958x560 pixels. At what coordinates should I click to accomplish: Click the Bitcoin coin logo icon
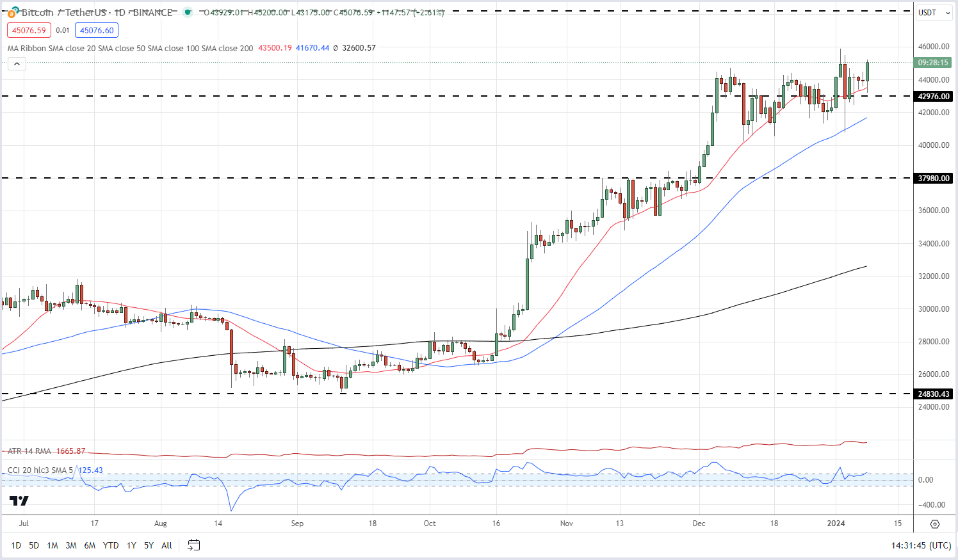click(12, 12)
